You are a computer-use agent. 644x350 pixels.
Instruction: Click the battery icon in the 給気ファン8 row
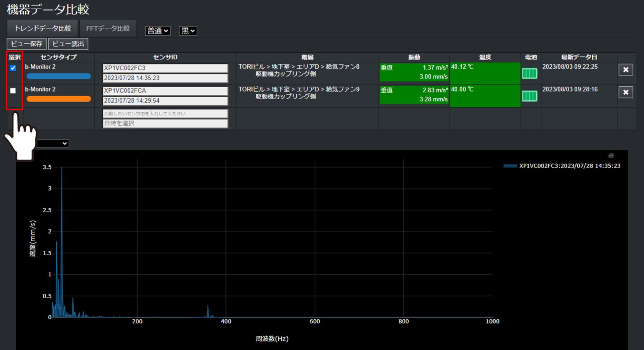click(x=529, y=74)
